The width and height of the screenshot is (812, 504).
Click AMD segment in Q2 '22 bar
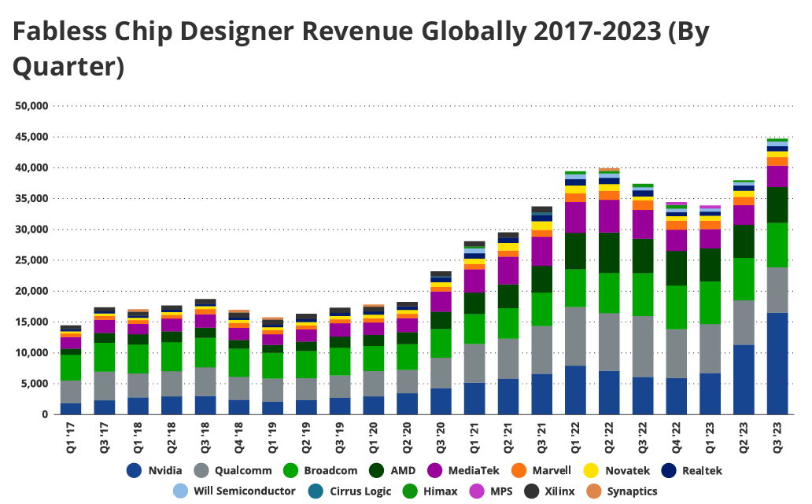(x=609, y=252)
